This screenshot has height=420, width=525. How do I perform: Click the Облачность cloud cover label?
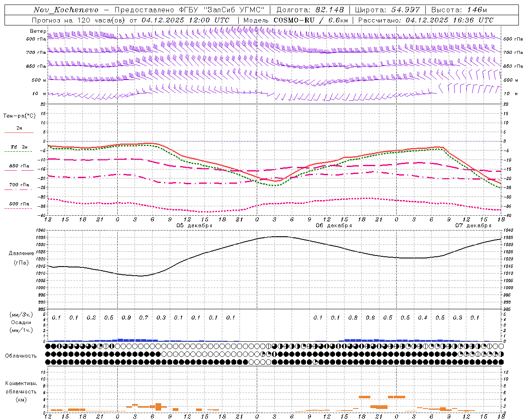(x=21, y=356)
